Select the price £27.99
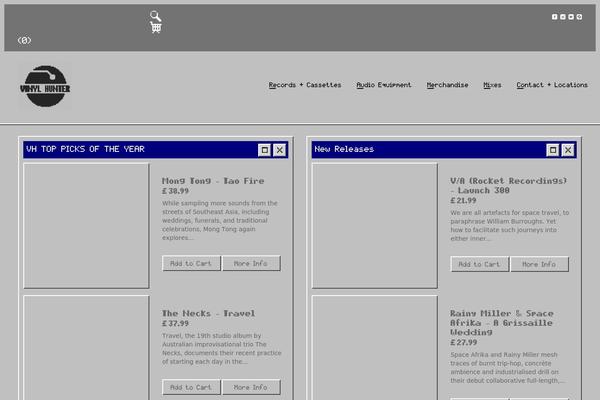600x400 pixels. coord(464,342)
